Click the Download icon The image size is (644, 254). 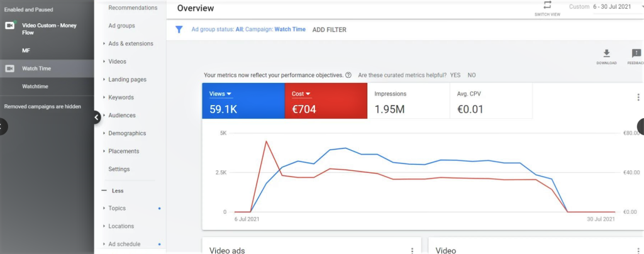606,54
